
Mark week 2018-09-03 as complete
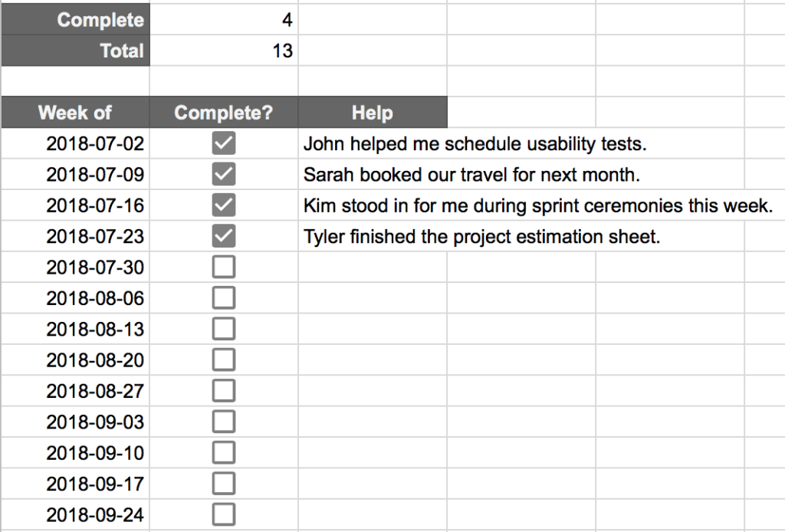point(223,422)
